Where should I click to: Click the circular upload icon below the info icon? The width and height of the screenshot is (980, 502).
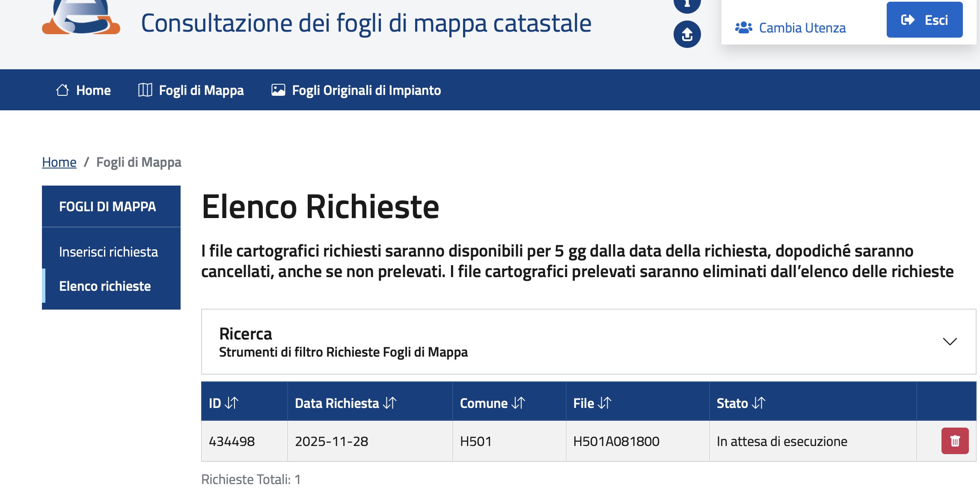[686, 35]
